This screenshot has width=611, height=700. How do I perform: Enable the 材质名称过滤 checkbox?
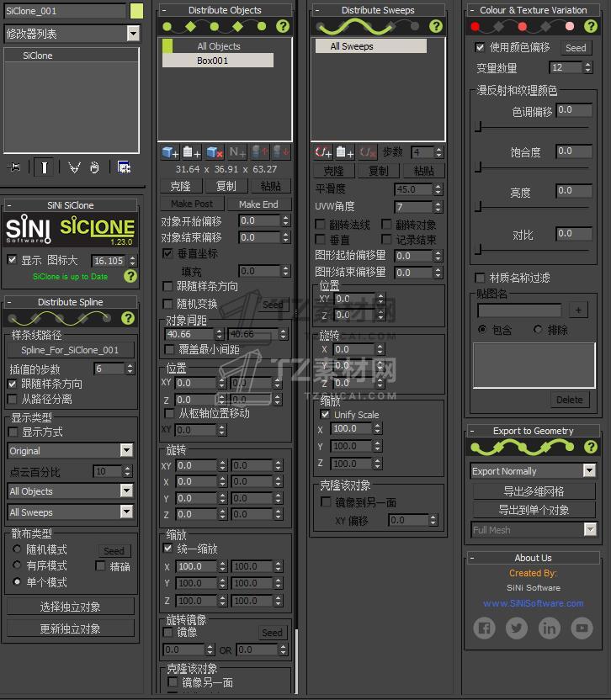coord(480,278)
